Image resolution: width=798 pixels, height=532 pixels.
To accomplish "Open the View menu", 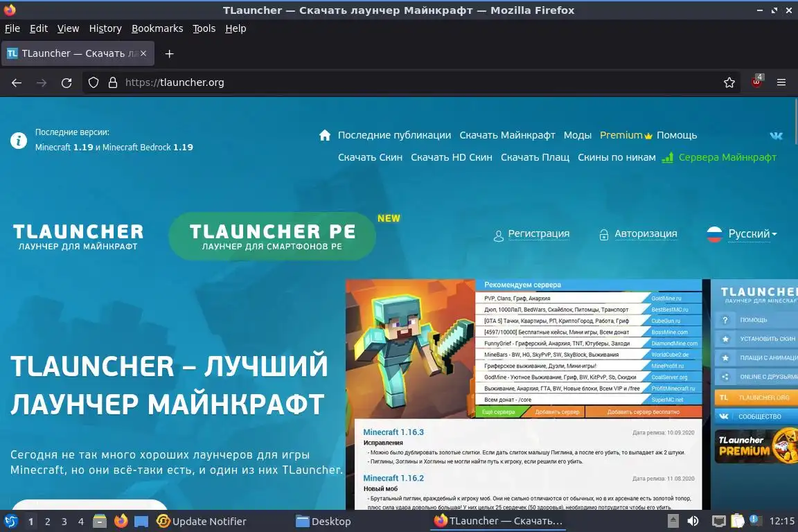I will 68,28.
